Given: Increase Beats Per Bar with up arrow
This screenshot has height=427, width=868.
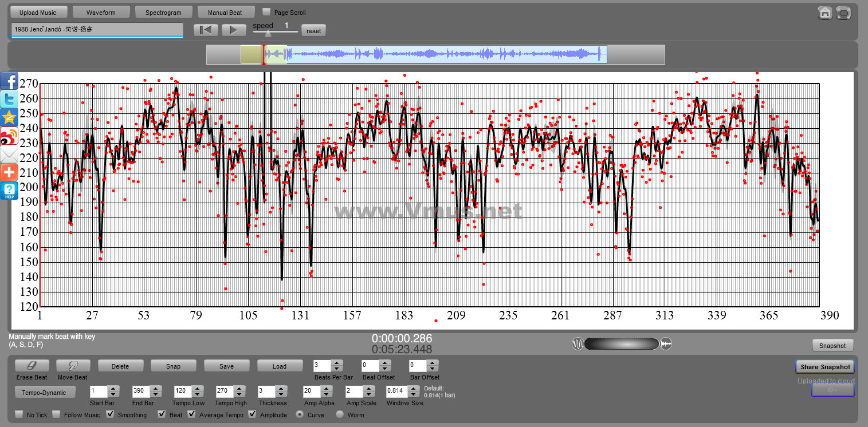Looking at the screenshot, I should pos(337,362).
